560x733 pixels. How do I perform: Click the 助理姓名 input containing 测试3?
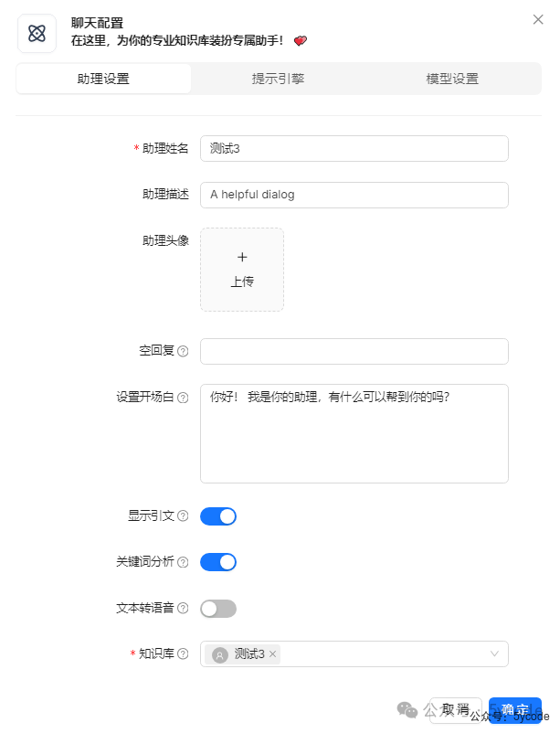coord(354,148)
